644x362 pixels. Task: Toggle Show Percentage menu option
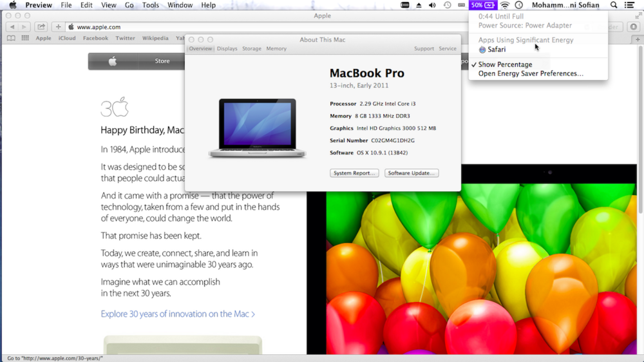(x=538, y=64)
